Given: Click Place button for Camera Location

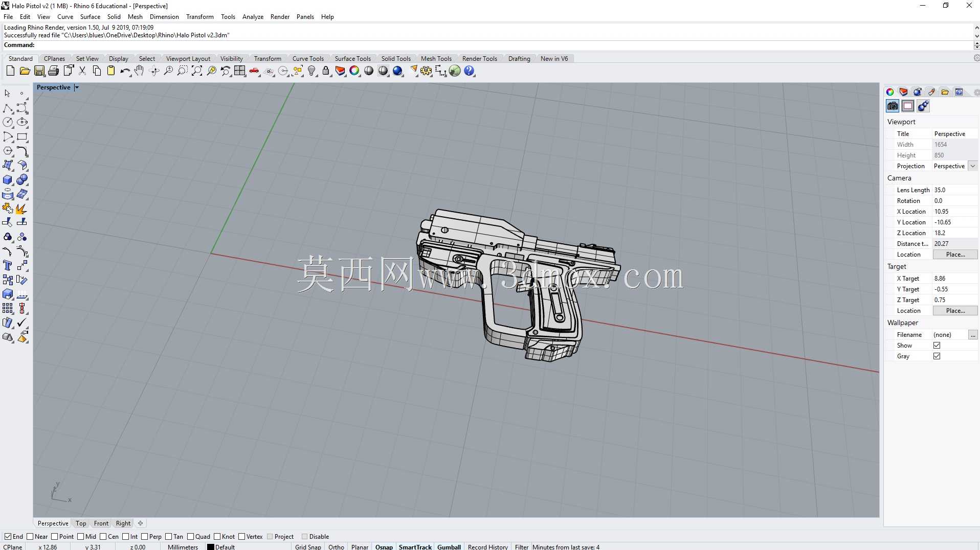Looking at the screenshot, I should pos(955,255).
